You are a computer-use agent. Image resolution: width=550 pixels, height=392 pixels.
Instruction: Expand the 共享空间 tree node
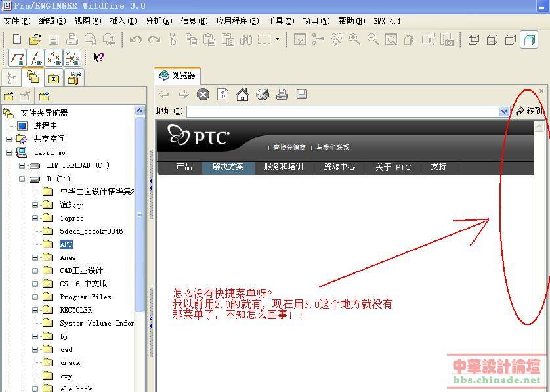[9, 139]
